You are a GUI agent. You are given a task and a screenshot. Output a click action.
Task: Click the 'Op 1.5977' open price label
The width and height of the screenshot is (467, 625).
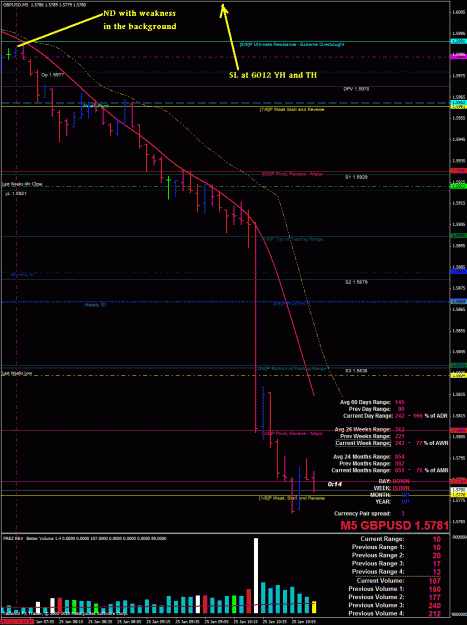53,75
